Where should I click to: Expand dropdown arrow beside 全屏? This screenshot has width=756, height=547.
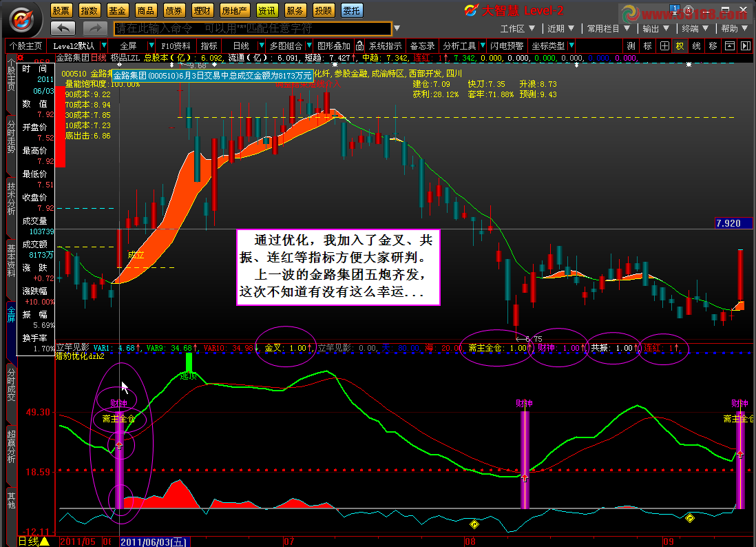click(x=151, y=46)
